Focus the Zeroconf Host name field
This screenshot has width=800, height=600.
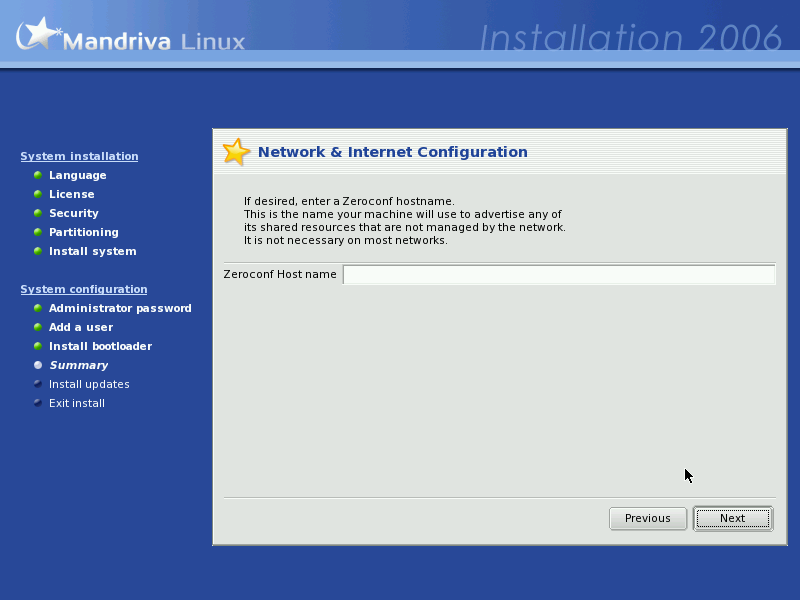[x=559, y=274]
